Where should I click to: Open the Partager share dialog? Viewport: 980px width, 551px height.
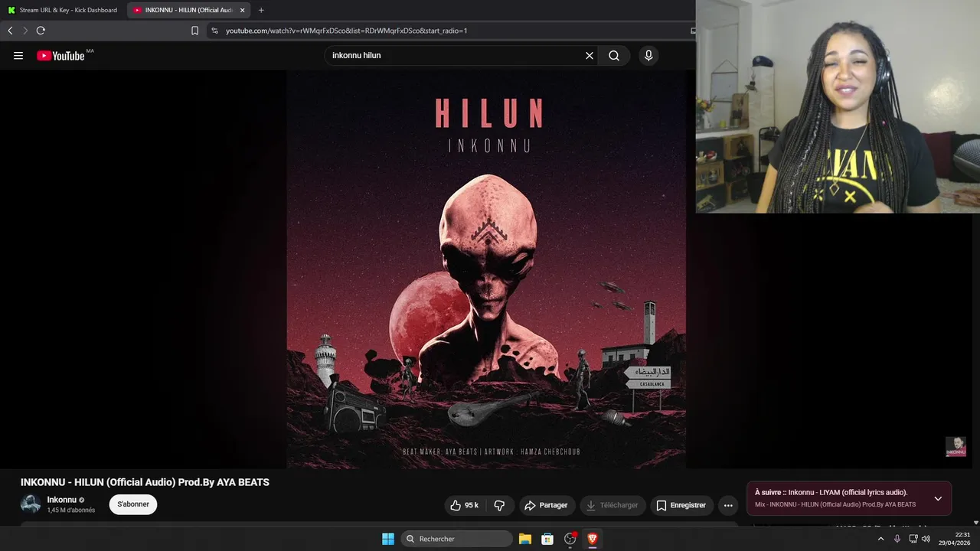(546, 505)
